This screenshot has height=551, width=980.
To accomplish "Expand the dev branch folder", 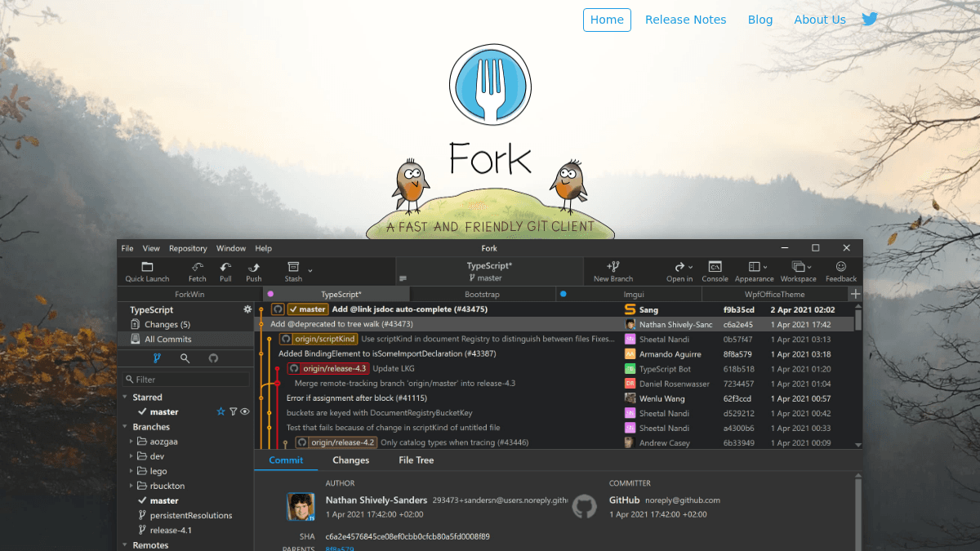I will pyautogui.click(x=131, y=456).
